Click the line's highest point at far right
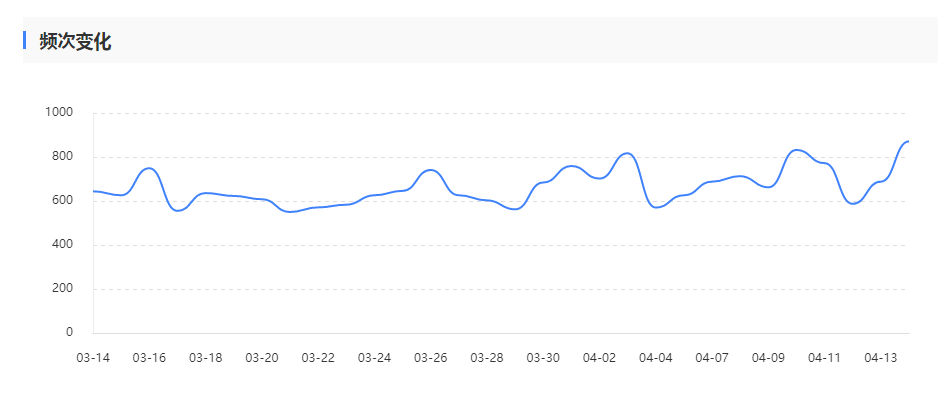938x401 pixels. click(x=907, y=141)
